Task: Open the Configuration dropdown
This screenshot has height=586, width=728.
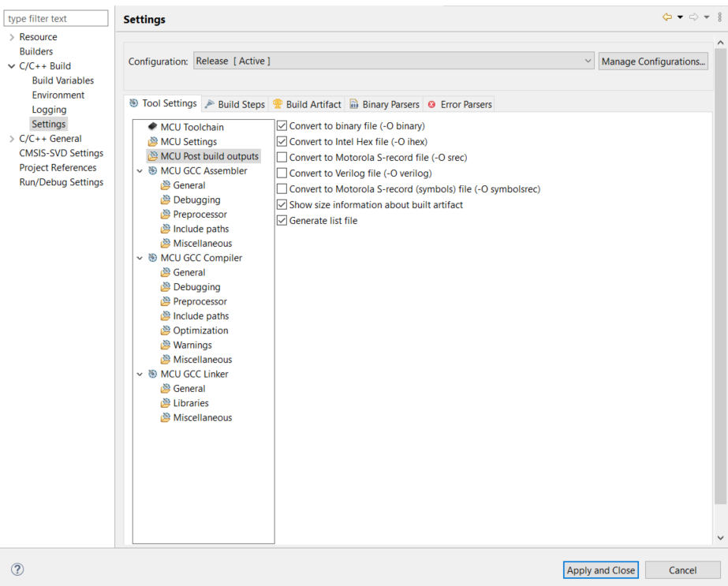Action: (x=394, y=61)
